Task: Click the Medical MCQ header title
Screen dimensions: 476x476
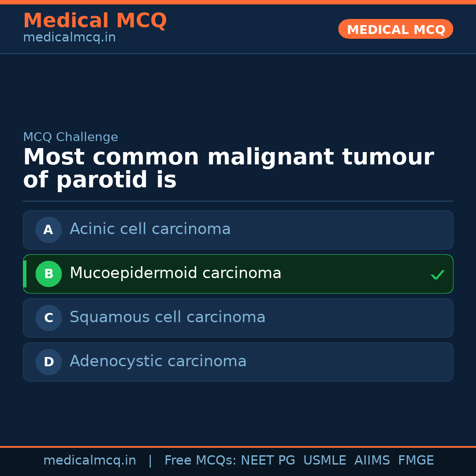Action: tap(95, 21)
